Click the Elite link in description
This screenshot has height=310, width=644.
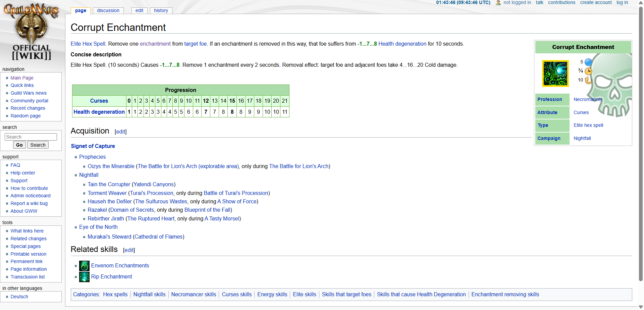pyautogui.click(x=76, y=44)
